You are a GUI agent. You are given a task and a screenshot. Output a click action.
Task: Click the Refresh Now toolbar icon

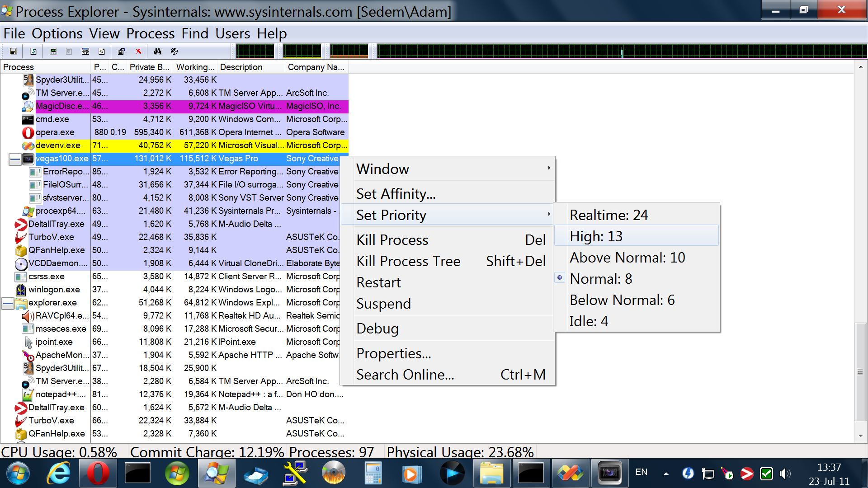33,52
